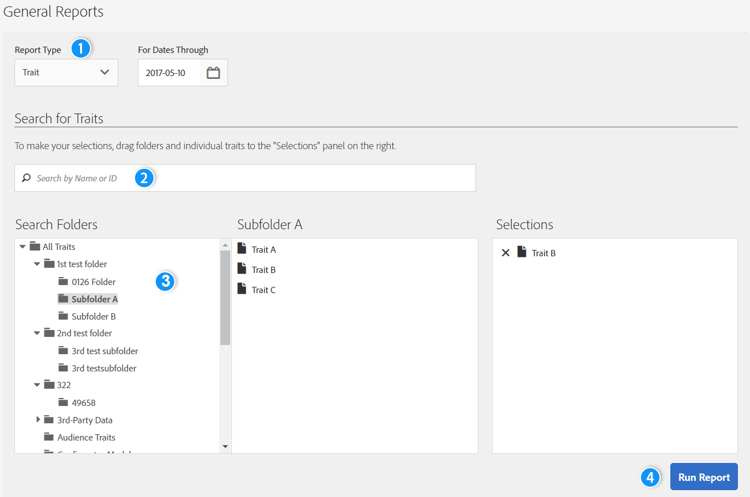Screen dimensions: 750x497
Task: Click the folder tree scrollbar down arrow
Action: click(x=225, y=447)
